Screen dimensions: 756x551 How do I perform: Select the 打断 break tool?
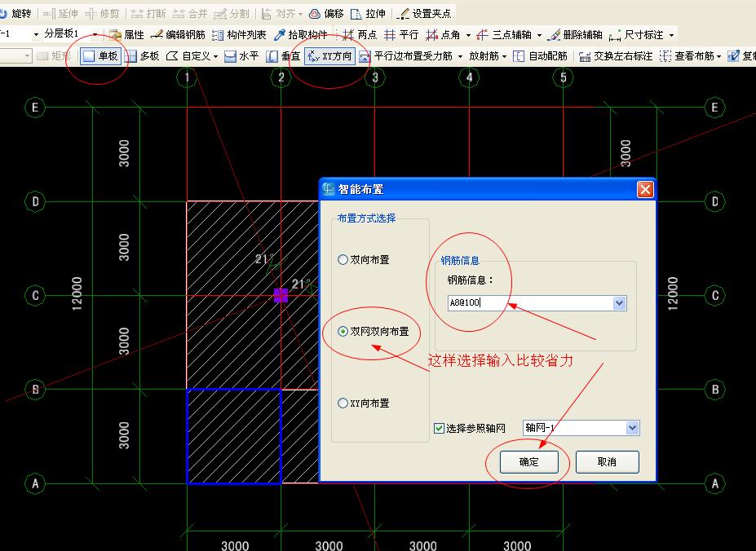point(148,14)
